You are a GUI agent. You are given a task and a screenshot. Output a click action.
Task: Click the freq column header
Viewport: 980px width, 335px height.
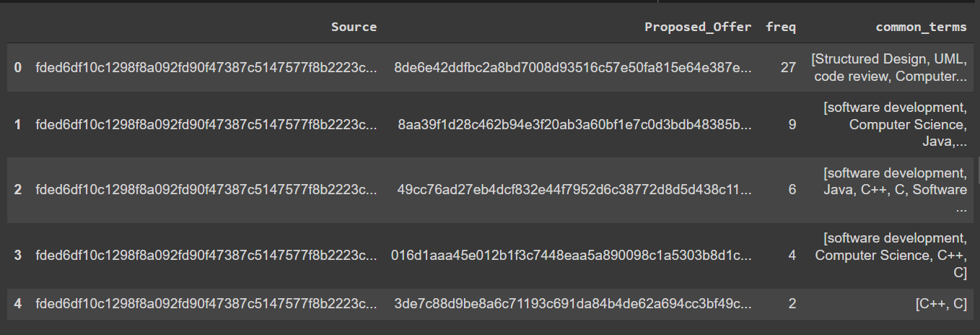(781, 27)
